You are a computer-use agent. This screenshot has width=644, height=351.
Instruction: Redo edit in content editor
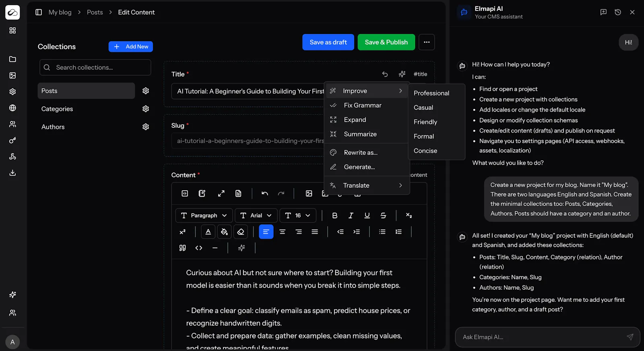(281, 193)
